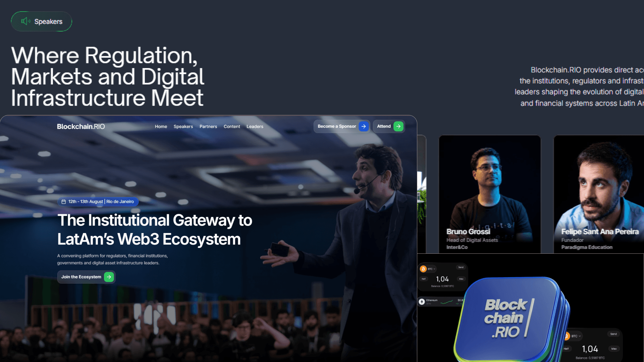Click the Become a Sponsor button label

tap(337, 126)
